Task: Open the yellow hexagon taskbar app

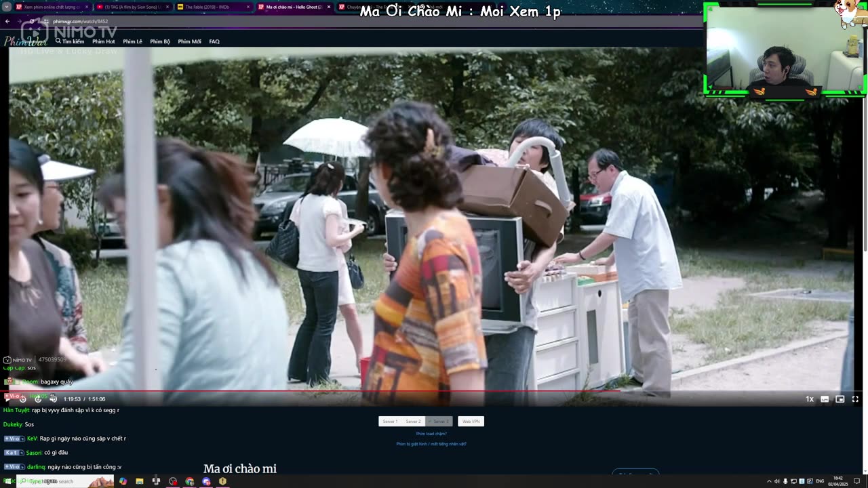Action: [x=222, y=481]
